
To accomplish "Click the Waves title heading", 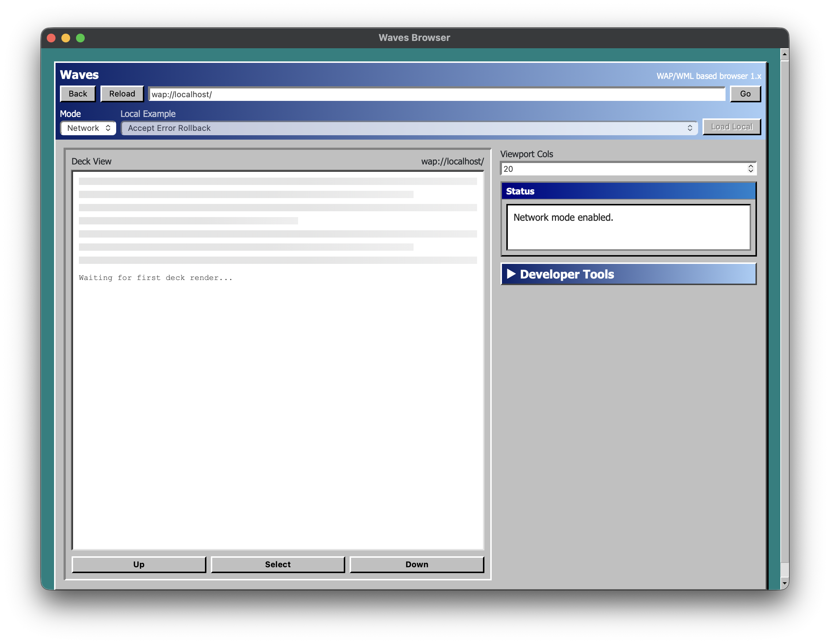I will [x=79, y=75].
